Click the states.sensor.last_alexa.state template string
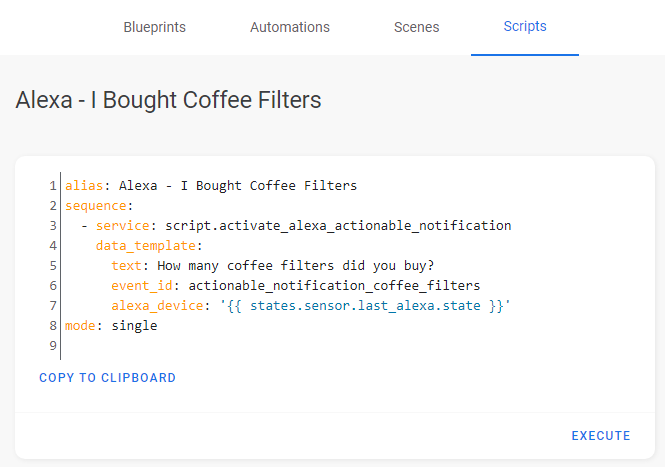 pyautogui.click(x=365, y=305)
